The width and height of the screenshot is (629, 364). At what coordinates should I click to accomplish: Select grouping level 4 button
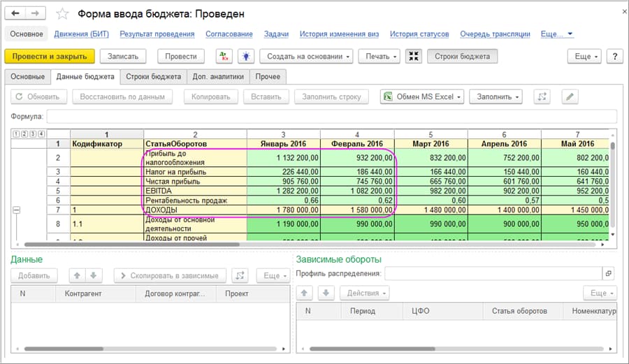tap(41, 134)
